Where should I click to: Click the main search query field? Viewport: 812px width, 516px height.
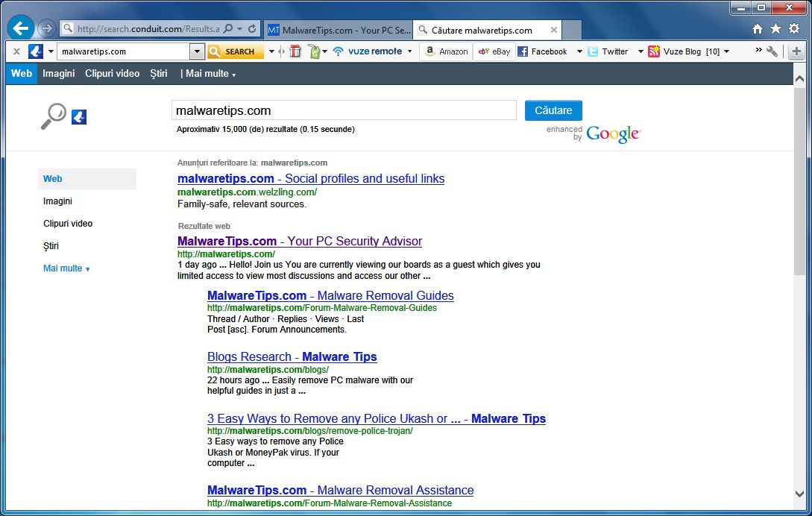[x=344, y=110]
